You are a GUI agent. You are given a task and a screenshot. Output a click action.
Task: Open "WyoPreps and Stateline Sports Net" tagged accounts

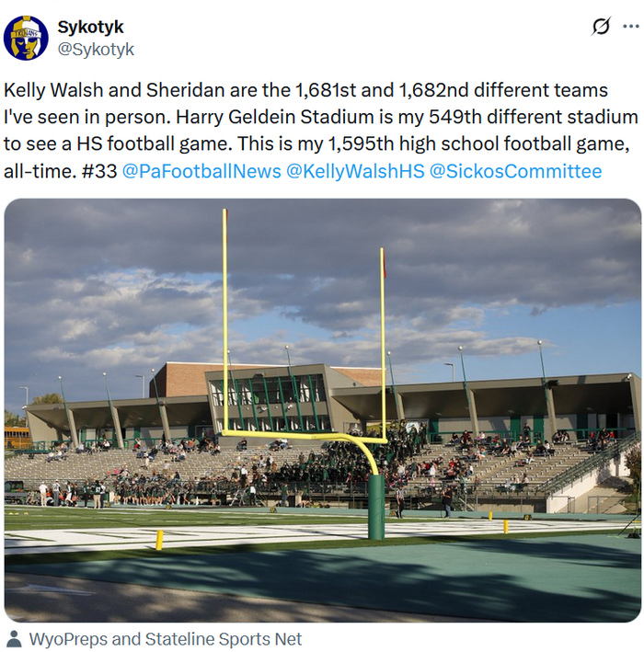coord(166,639)
